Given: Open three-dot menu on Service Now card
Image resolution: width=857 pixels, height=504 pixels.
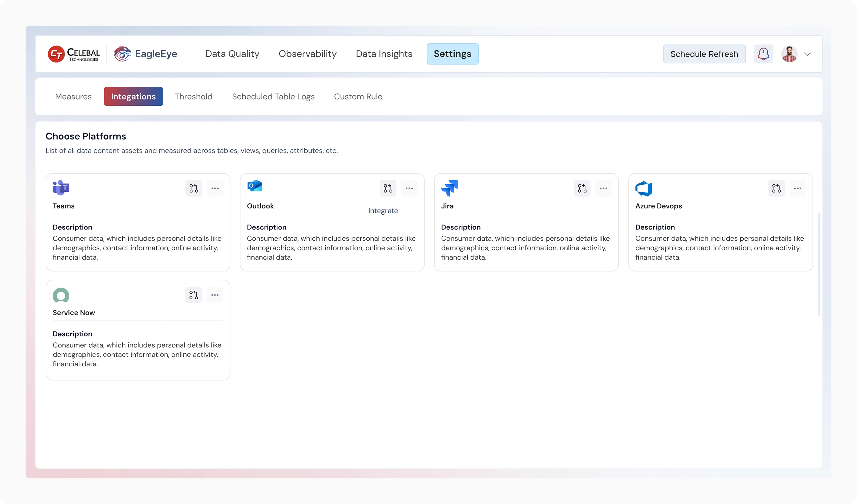Looking at the screenshot, I should coord(215,295).
